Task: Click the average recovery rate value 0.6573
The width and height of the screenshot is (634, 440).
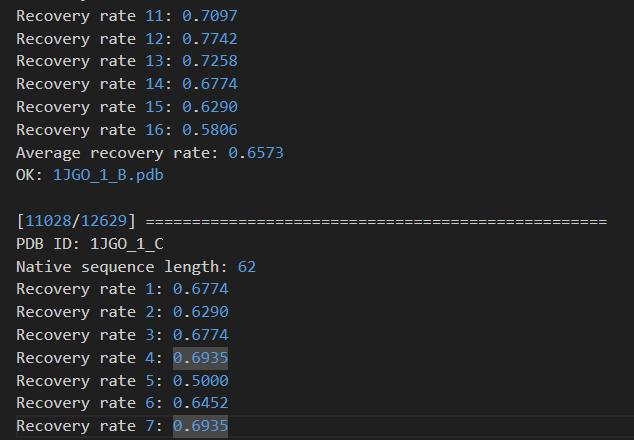Action: click(256, 152)
